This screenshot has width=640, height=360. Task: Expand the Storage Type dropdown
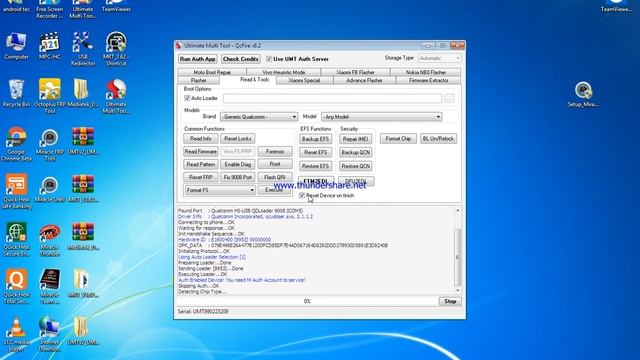click(x=440, y=58)
